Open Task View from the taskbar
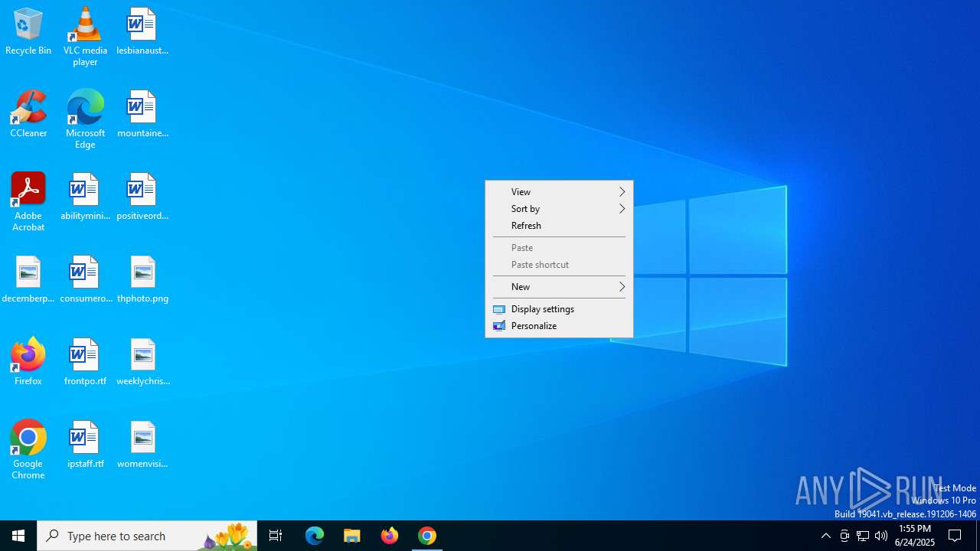Viewport: 980px width, 551px height. point(276,536)
